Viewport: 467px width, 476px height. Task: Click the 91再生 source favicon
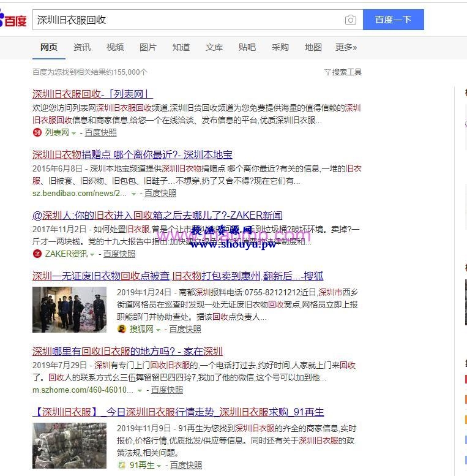[x=122, y=465]
